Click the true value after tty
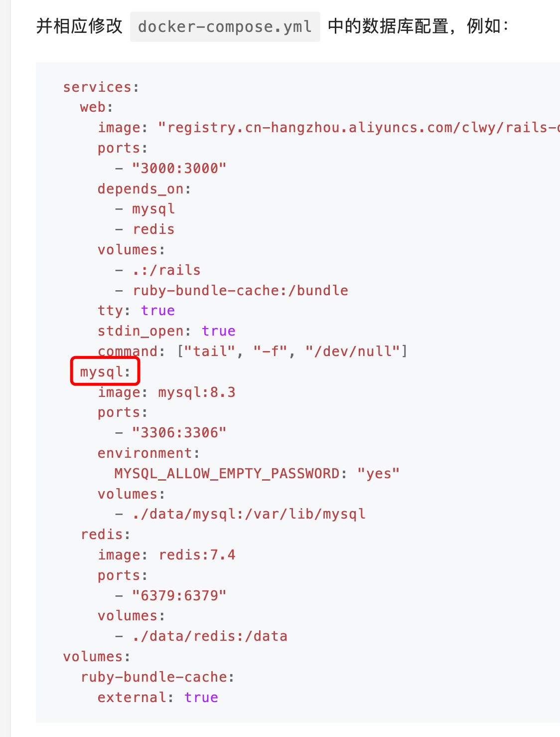This screenshot has height=737, width=560. click(158, 311)
